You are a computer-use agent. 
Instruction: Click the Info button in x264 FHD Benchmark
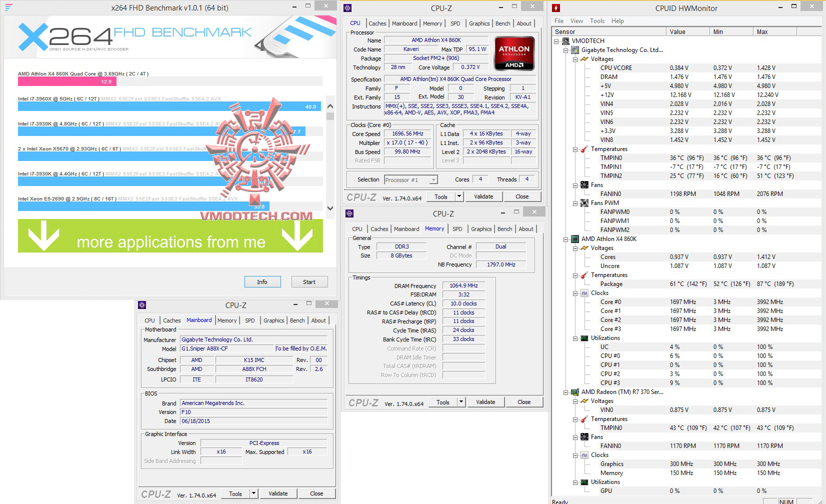tap(262, 282)
